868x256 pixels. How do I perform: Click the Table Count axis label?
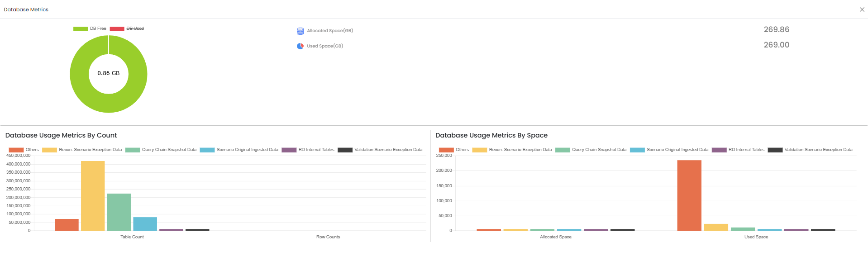(x=132, y=237)
